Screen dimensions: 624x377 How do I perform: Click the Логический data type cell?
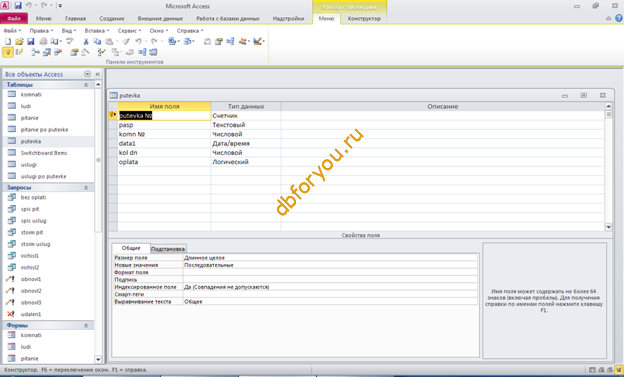point(246,162)
